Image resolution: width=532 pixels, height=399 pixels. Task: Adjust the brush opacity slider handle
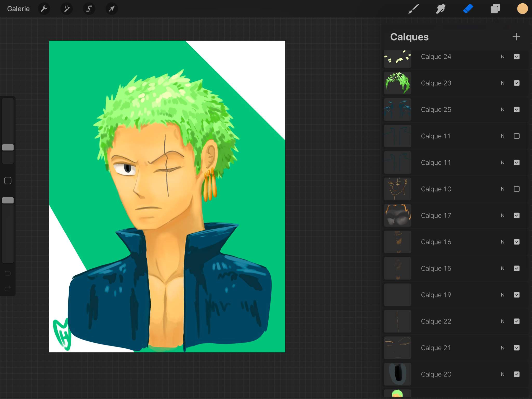tap(8, 200)
